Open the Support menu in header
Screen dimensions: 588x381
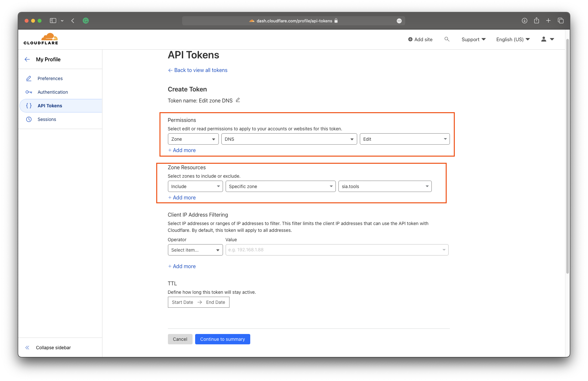point(473,39)
